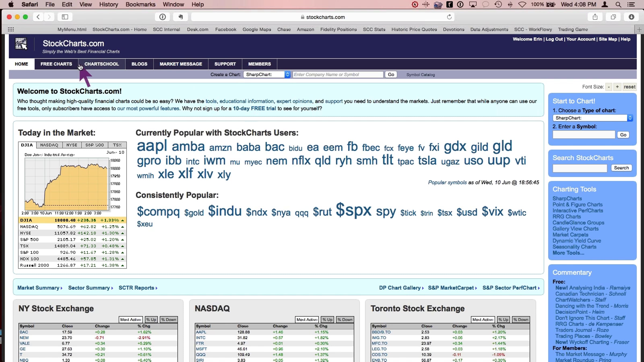Viewport: 644px width, 362px height.
Task: Show all tabs overview button
Action: click(613, 17)
